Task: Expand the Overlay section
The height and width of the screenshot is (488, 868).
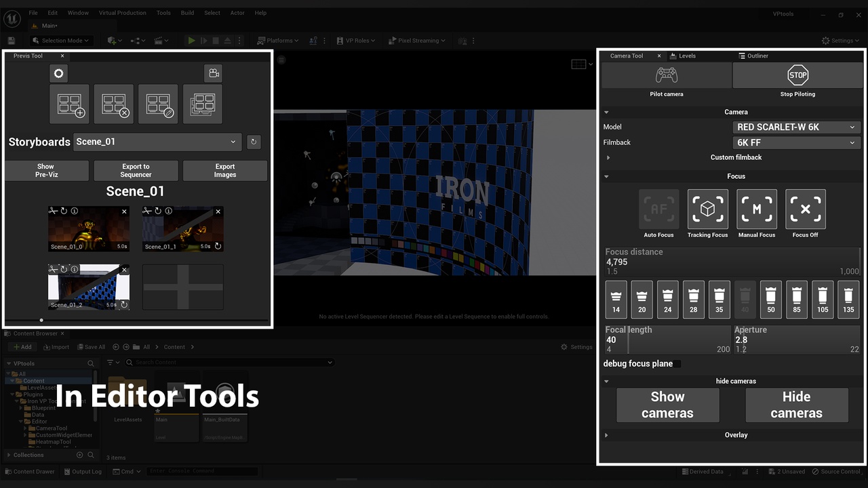Action: click(606, 435)
